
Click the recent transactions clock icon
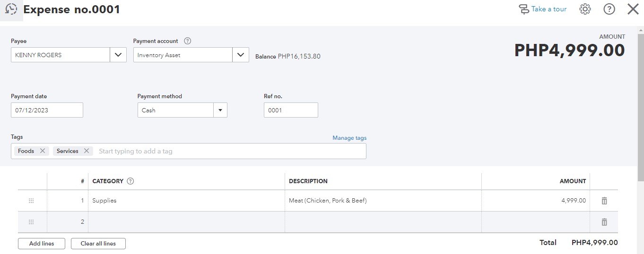[11, 9]
